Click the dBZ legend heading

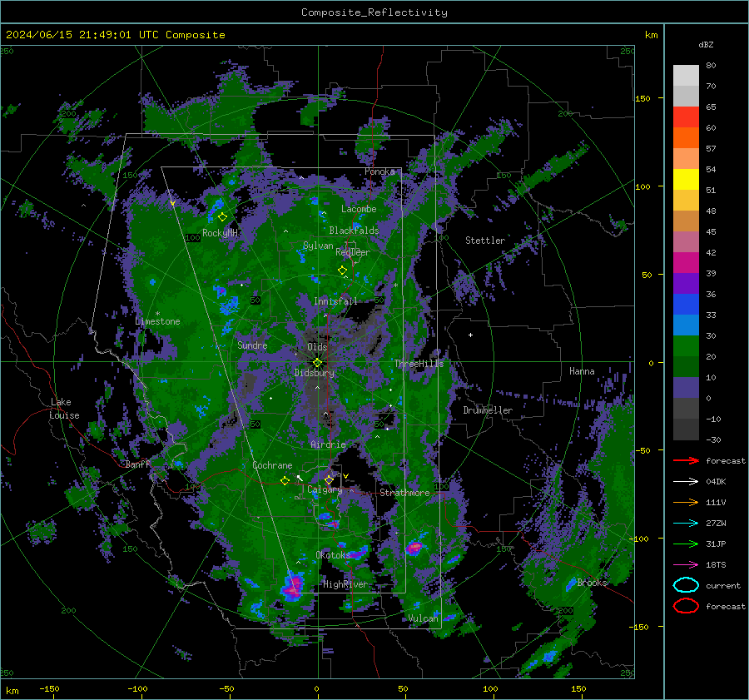(706, 44)
